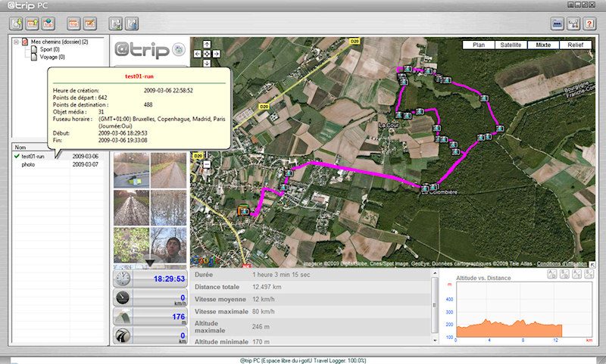The height and width of the screenshot is (364, 606).
Task: Show Altitude vs Time chart (A/T icon)
Action: coord(576,274)
